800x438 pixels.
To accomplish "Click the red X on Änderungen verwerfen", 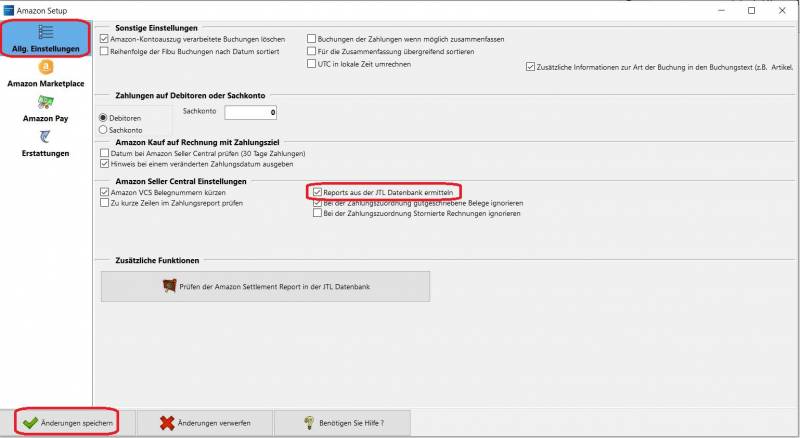I will point(166,423).
